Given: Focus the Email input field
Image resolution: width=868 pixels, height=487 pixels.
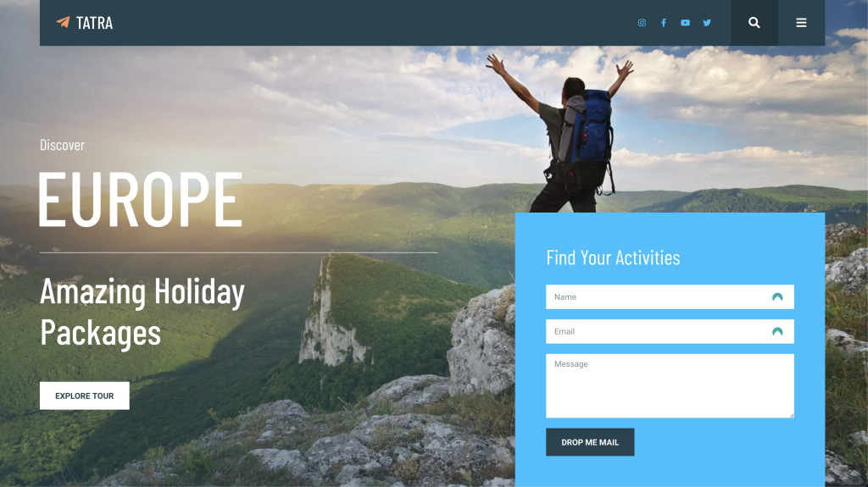Looking at the screenshot, I should pyautogui.click(x=670, y=331).
